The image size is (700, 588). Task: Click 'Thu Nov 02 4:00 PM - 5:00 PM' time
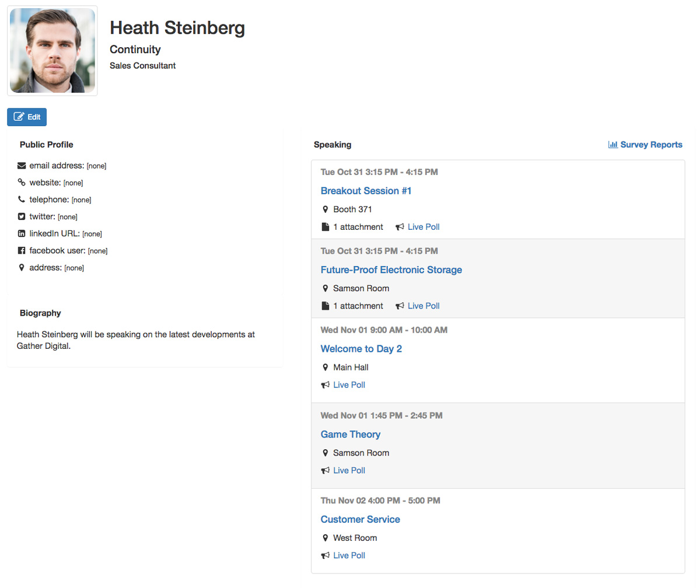click(380, 501)
